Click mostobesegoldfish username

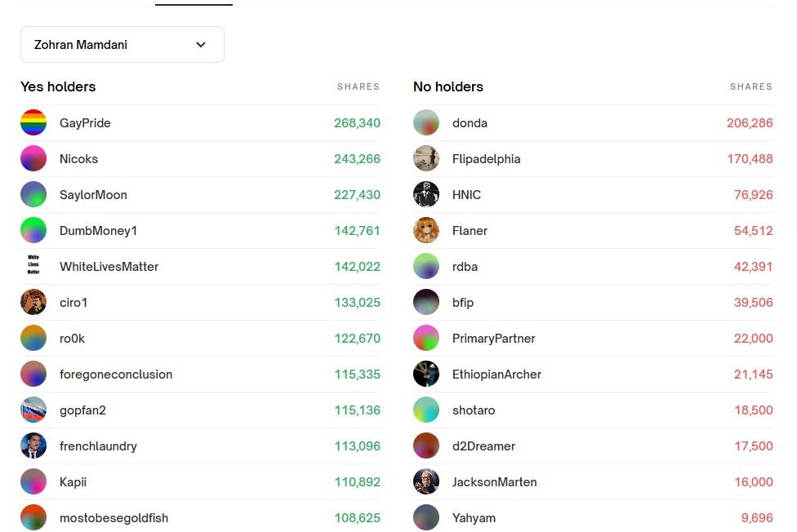point(114,518)
